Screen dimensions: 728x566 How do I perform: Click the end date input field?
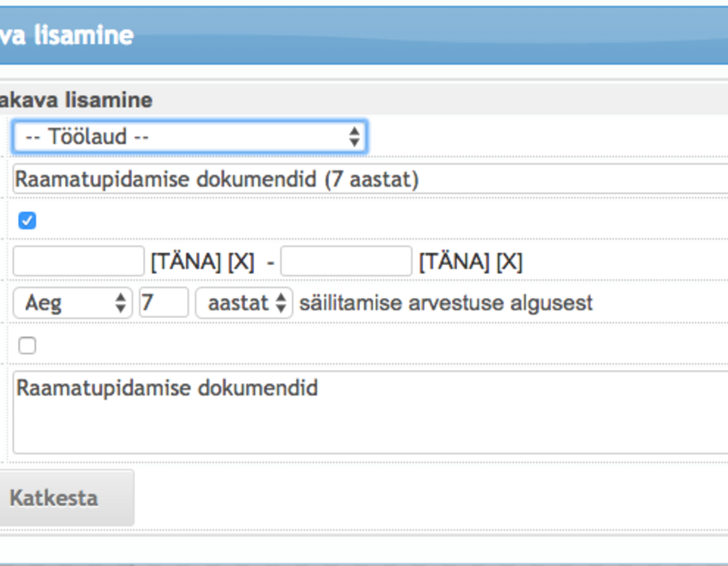(346, 261)
